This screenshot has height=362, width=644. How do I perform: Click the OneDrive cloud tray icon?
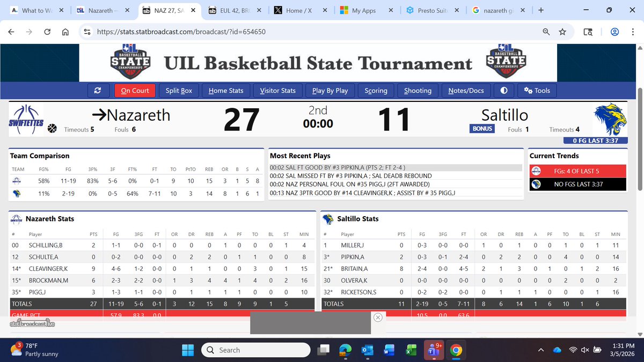[x=557, y=350]
